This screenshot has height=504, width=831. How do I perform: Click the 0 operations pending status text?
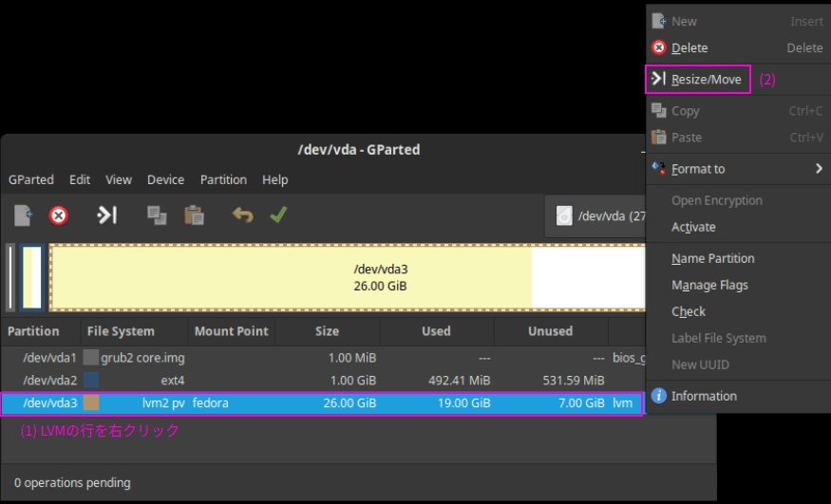[72, 483]
